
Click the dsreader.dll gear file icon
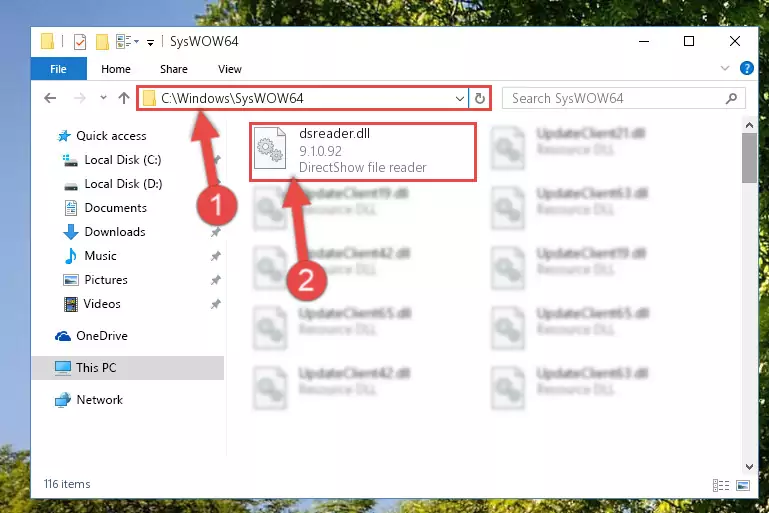[x=270, y=148]
